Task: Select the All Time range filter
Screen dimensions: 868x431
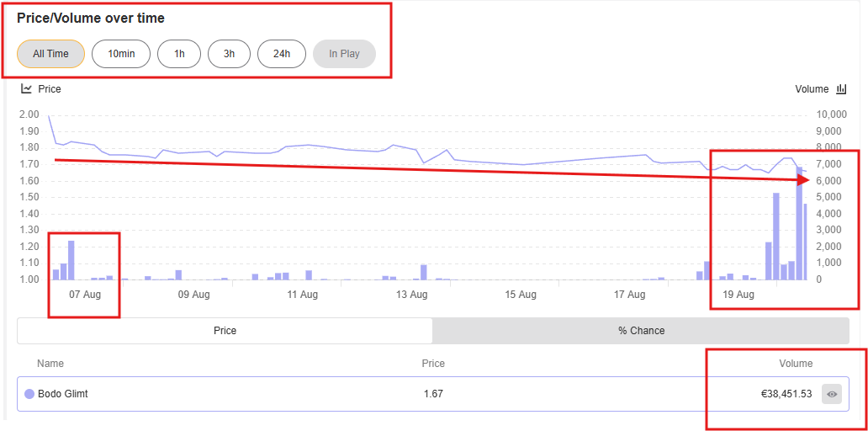Action: (x=51, y=54)
